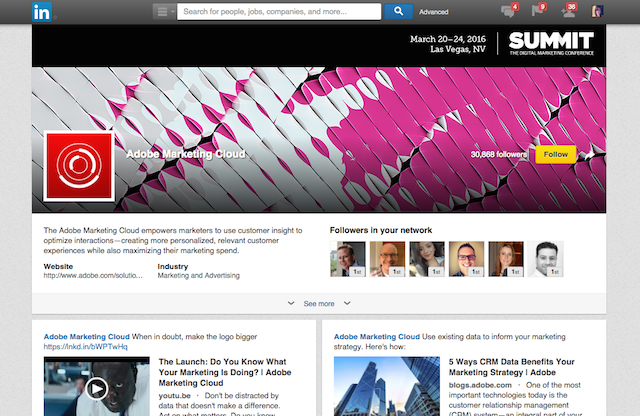Focus the people and jobs search field

pyautogui.click(x=279, y=11)
